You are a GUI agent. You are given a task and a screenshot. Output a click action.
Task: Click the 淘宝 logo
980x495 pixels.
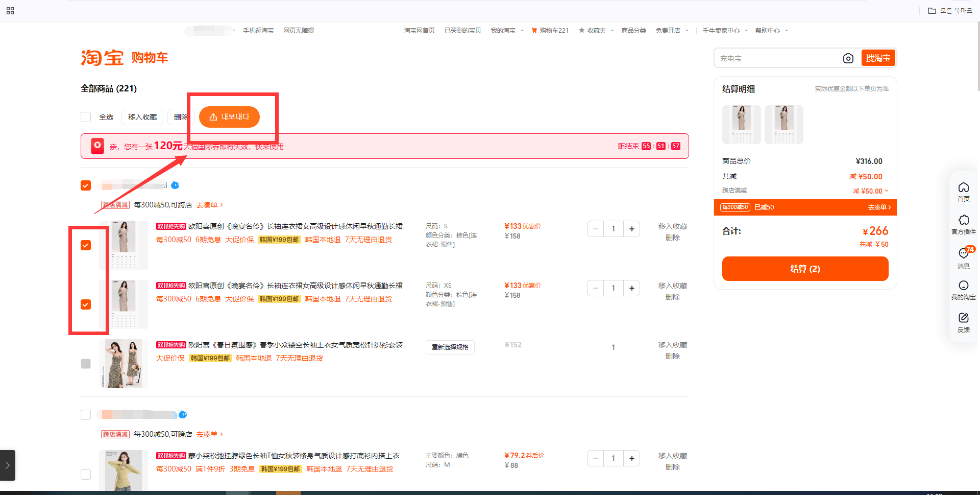coord(102,58)
